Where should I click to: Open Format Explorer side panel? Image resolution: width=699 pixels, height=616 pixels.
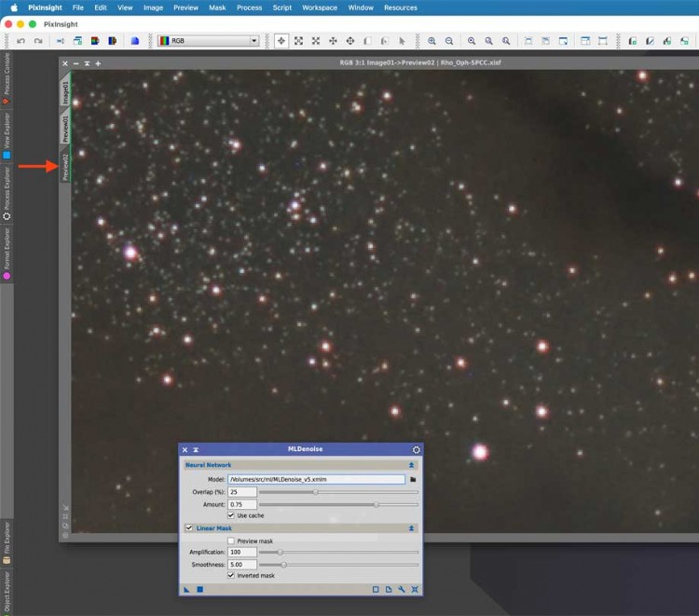point(7,253)
